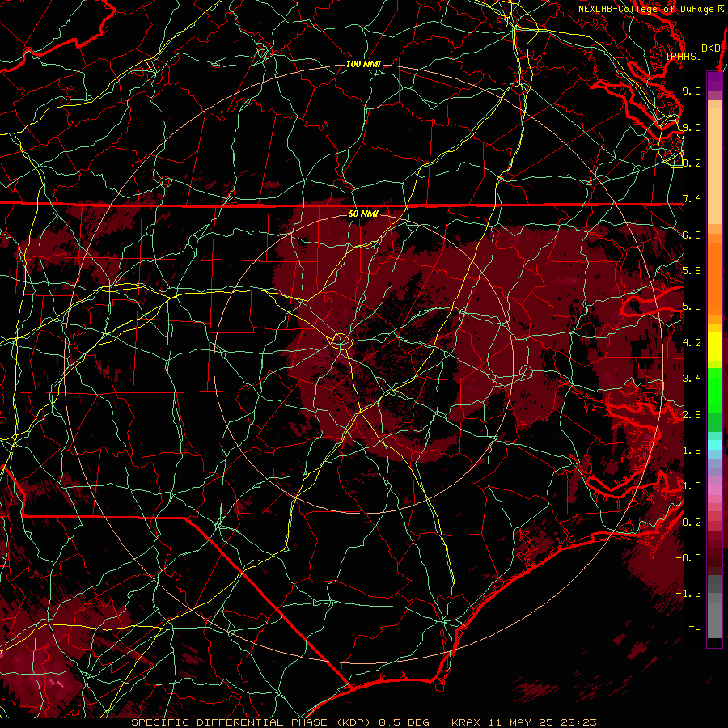Click the -1.3 value on the color scale
728x728 pixels.
pos(688,594)
